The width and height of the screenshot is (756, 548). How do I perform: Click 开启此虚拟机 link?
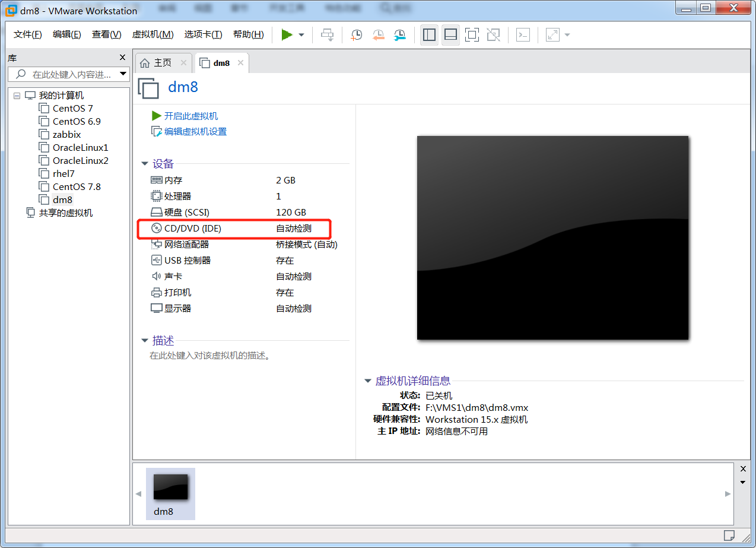190,116
